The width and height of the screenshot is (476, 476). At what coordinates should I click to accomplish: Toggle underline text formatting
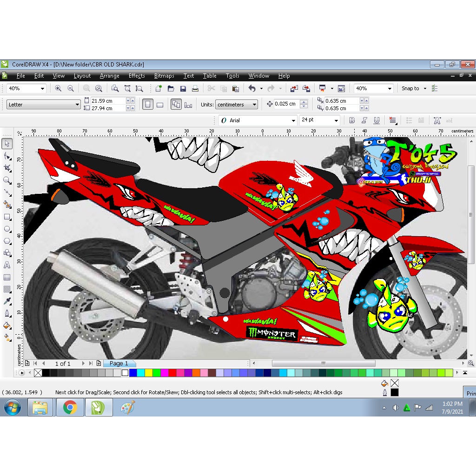tap(377, 120)
